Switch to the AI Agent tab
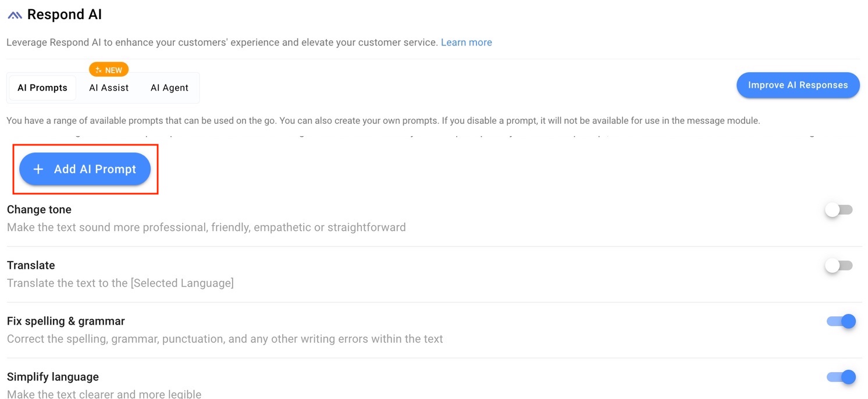The height and width of the screenshot is (399, 868). click(x=169, y=88)
